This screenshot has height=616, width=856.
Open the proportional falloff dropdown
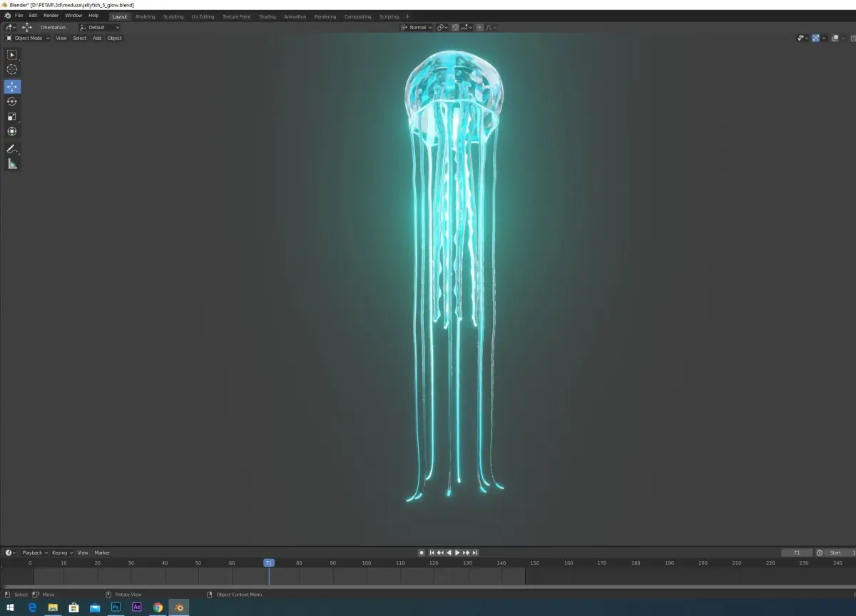491,27
